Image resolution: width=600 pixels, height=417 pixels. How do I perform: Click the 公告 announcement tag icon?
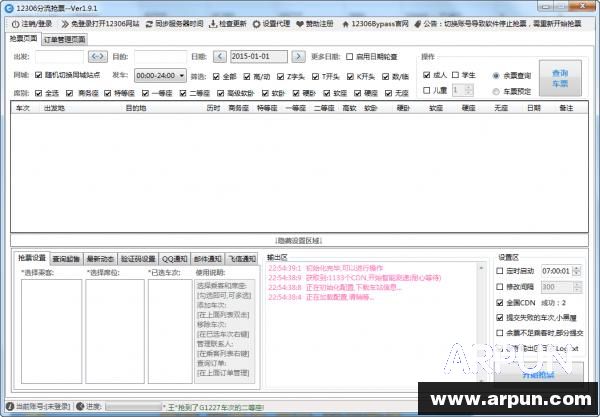417,24
